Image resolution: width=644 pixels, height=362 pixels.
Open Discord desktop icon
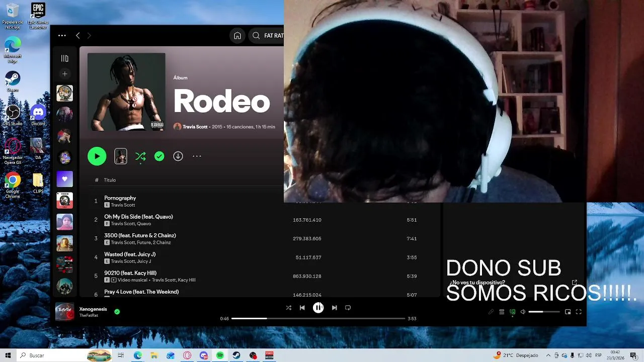point(38,116)
